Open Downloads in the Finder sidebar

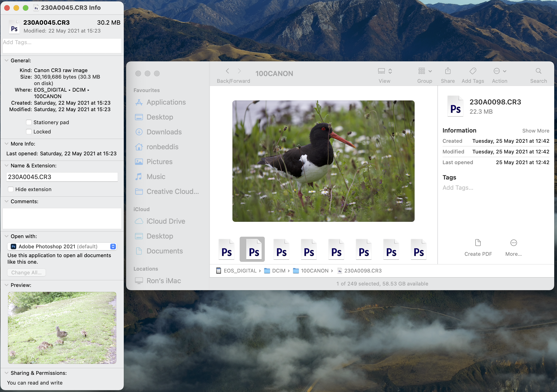click(164, 132)
